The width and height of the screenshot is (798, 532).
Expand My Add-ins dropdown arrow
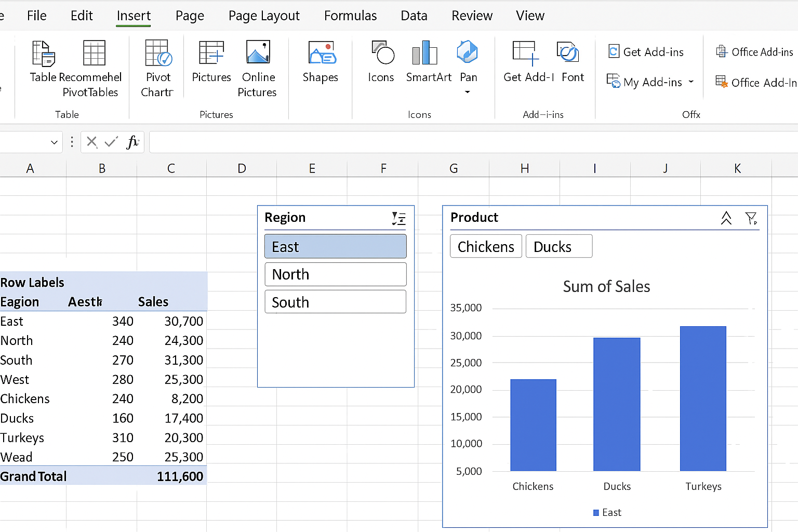click(691, 82)
